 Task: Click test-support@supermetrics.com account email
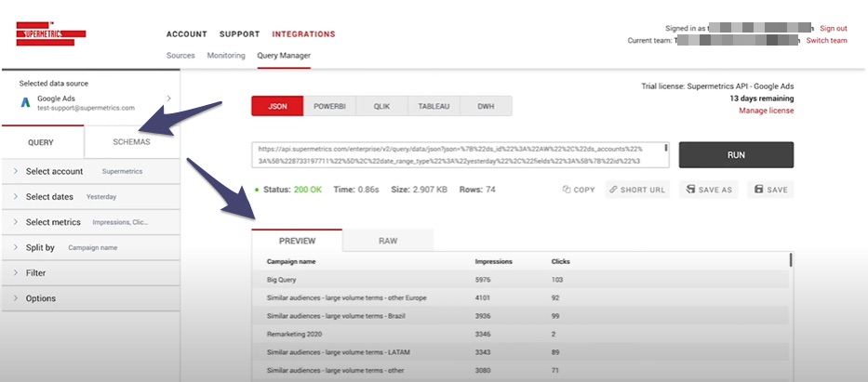tap(86, 108)
